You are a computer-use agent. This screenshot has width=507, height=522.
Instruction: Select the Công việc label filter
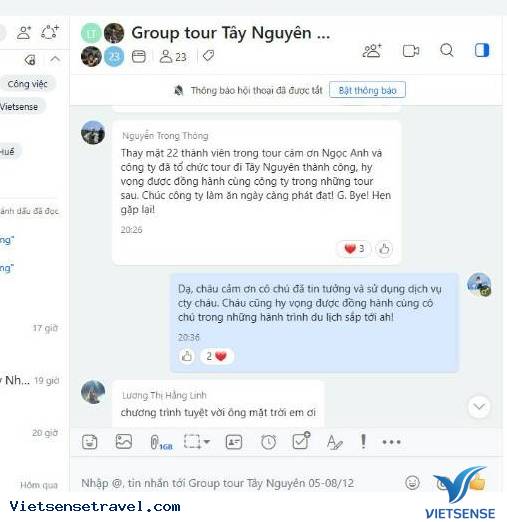click(x=27, y=84)
